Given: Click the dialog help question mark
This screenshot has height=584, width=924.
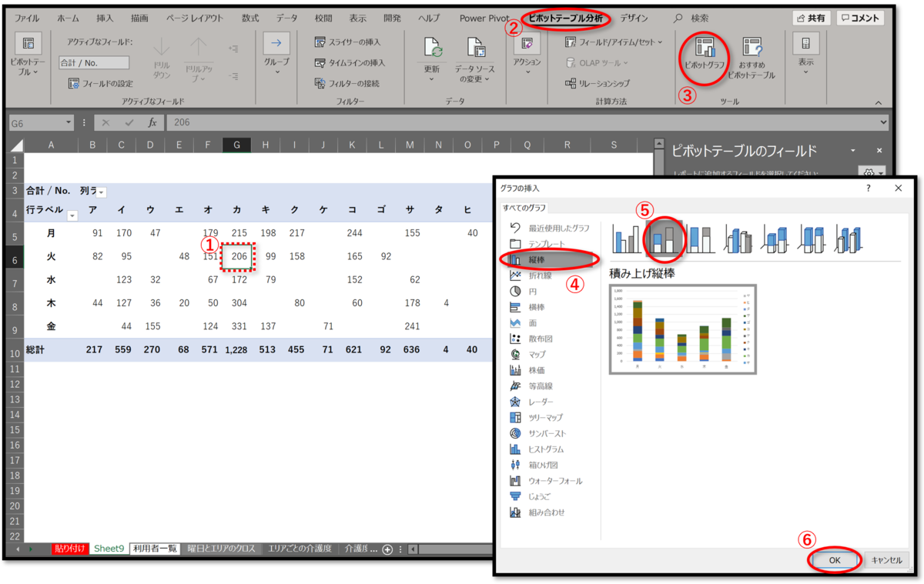Looking at the screenshot, I should coord(868,188).
